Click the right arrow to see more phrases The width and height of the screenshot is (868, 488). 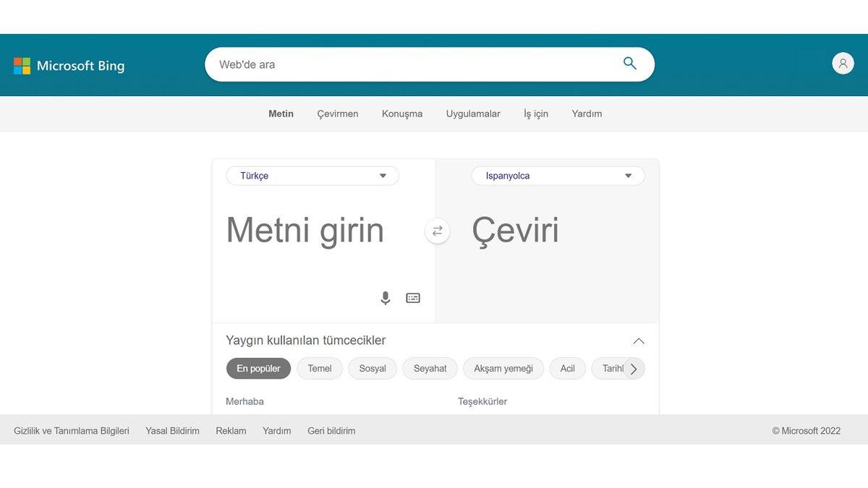(633, 368)
